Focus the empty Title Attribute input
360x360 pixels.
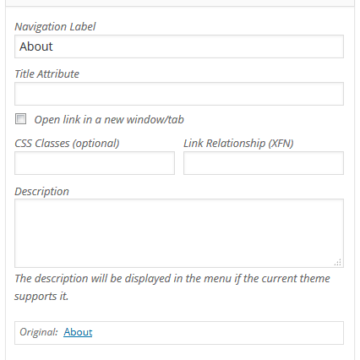tap(179, 94)
